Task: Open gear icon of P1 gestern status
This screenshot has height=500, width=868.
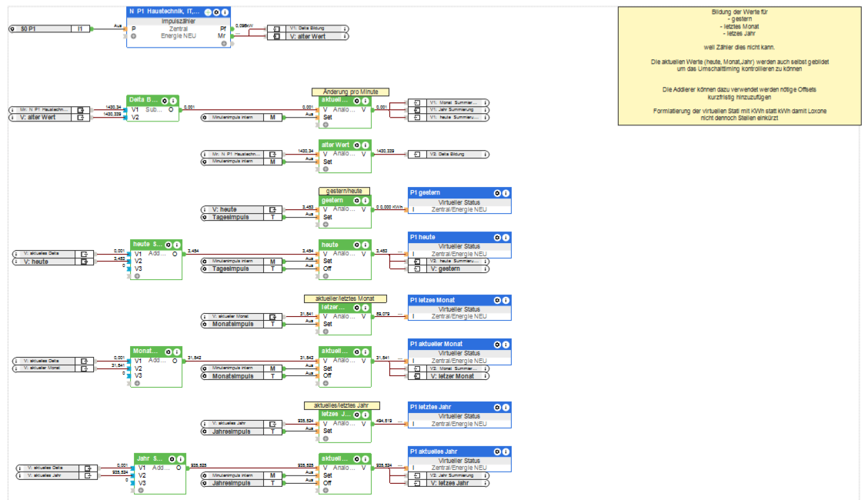Action: (497, 193)
